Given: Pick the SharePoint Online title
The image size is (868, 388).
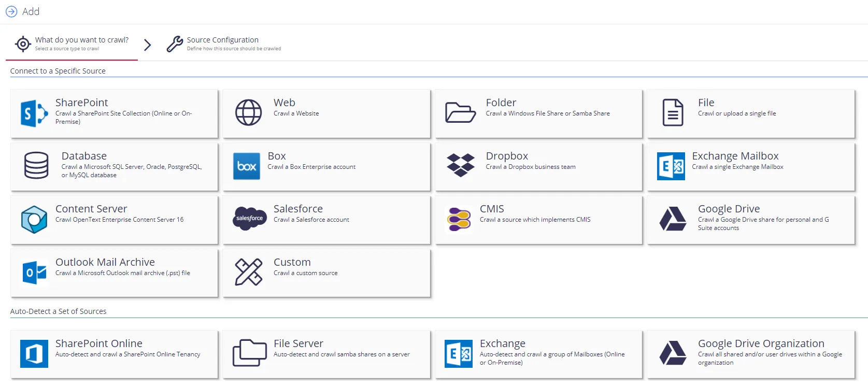Looking at the screenshot, I should [x=99, y=343].
